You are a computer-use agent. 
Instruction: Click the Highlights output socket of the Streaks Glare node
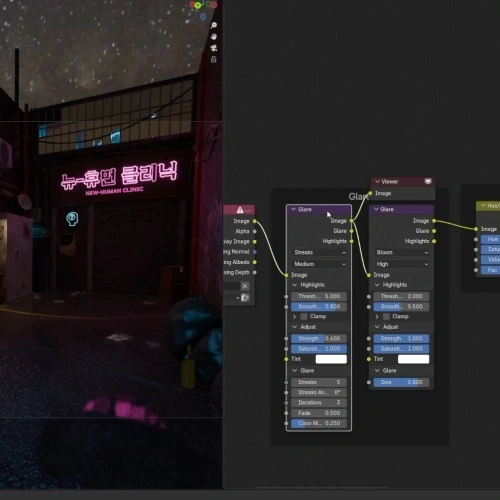point(352,241)
